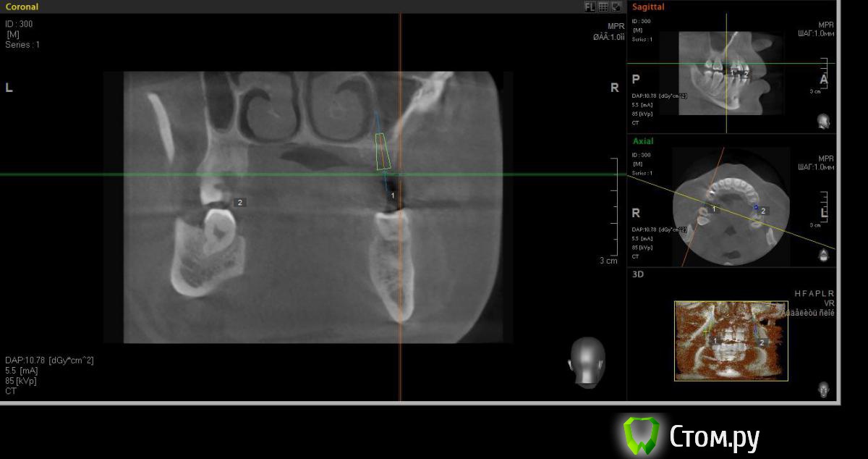
Task: Click marker 1 in the Axial view
Action: click(x=714, y=209)
